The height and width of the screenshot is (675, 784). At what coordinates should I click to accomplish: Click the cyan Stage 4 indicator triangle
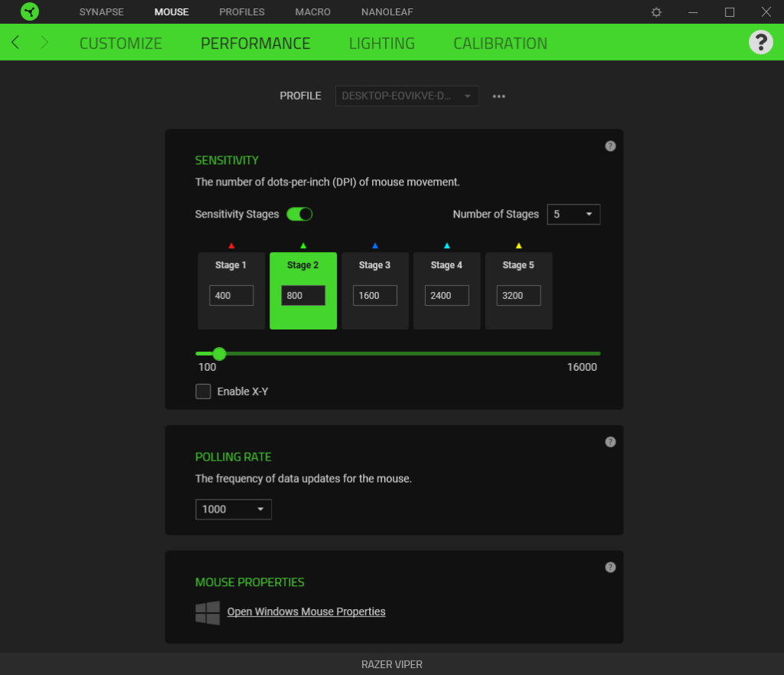[x=447, y=246]
